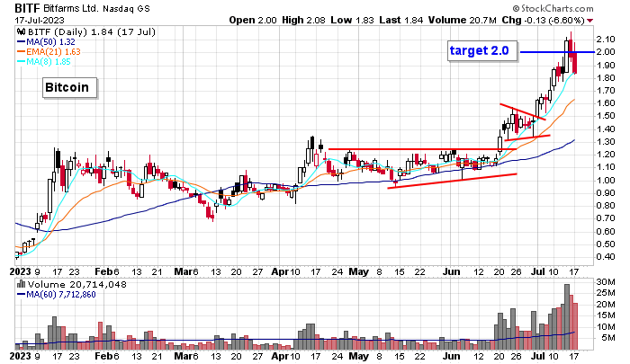
Task: Click the "May" date label under the price chart
Action: click(358, 272)
